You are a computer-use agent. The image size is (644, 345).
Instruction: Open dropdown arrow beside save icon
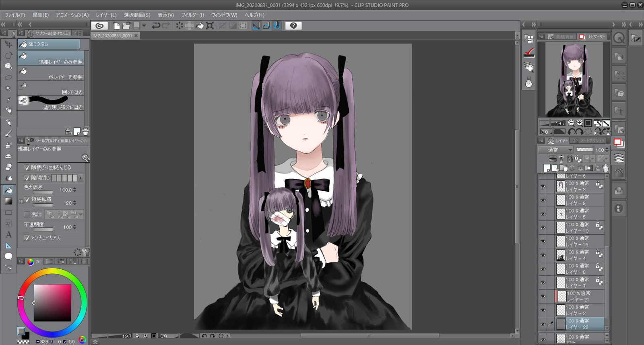click(x=144, y=26)
